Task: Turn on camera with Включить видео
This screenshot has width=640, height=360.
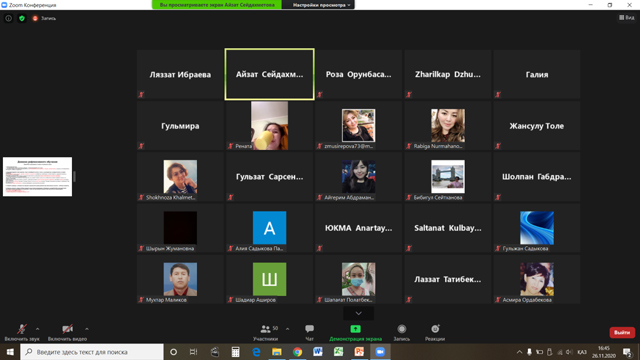Action: pyautogui.click(x=67, y=332)
